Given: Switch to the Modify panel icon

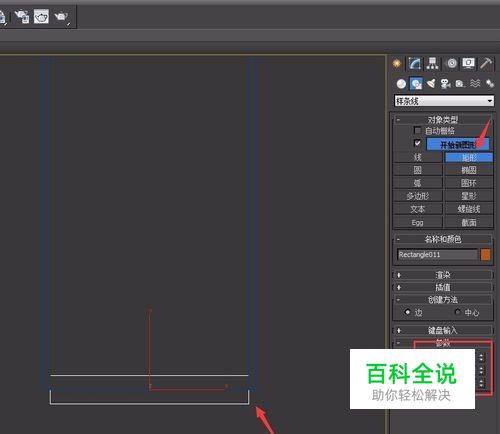Looking at the screenshot, I should point(415,63).
